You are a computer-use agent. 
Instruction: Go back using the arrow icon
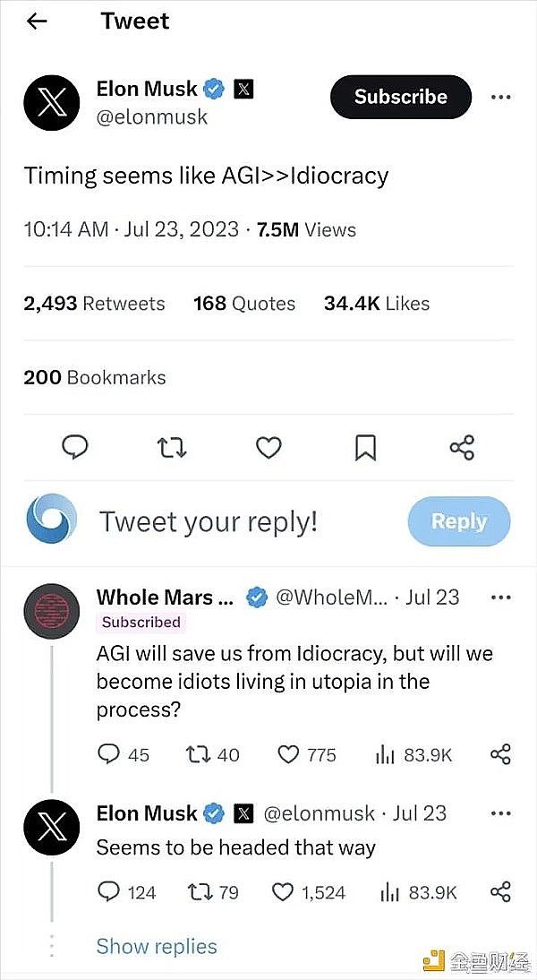click(37, 21)
